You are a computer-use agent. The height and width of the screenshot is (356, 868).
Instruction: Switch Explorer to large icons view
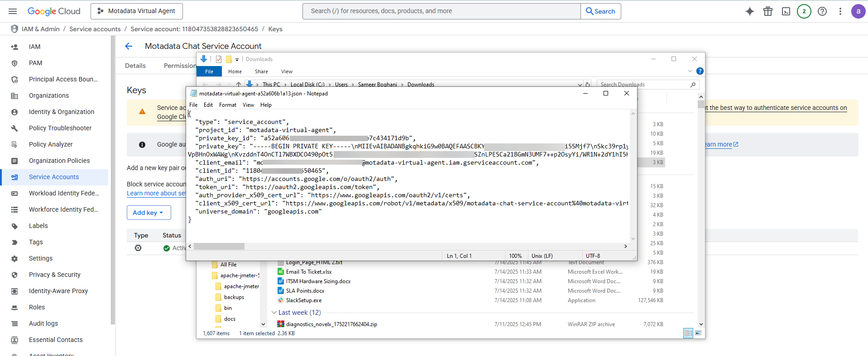[698, 333]
